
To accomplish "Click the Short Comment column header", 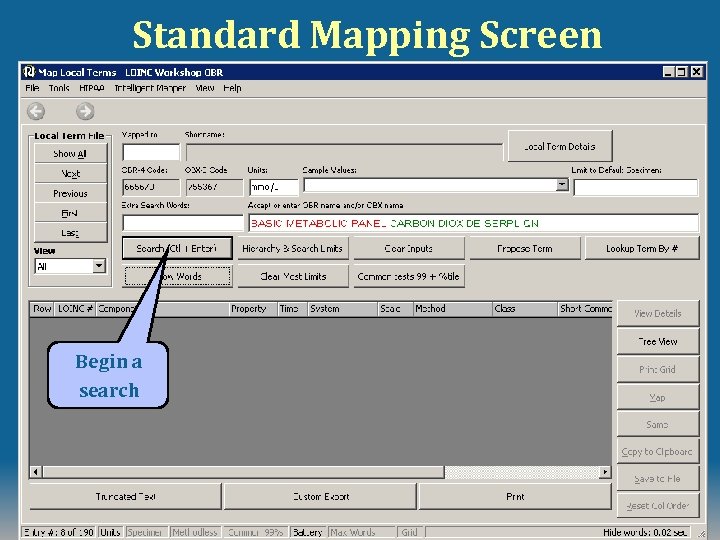I will [x=585, y=309].
